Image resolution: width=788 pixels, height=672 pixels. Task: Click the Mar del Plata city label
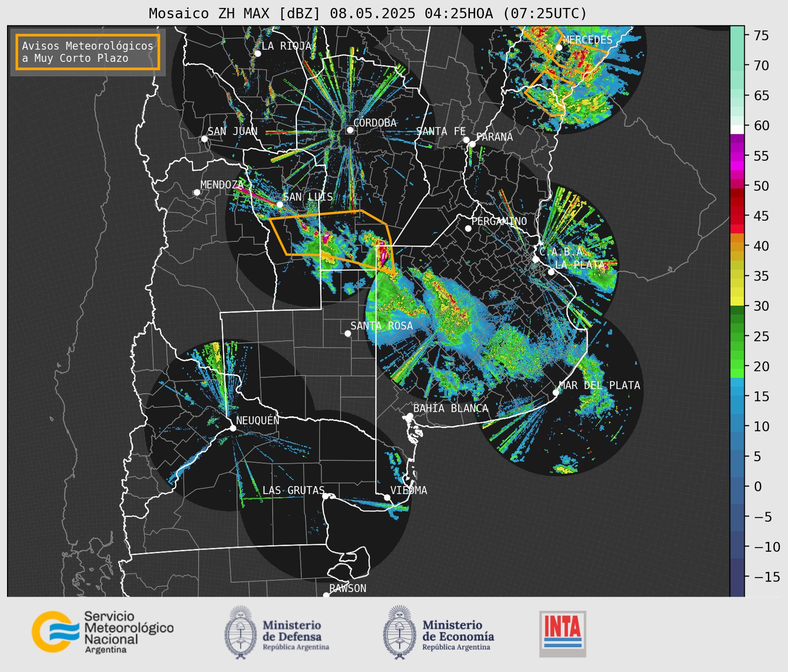click(x=599, y=385)
